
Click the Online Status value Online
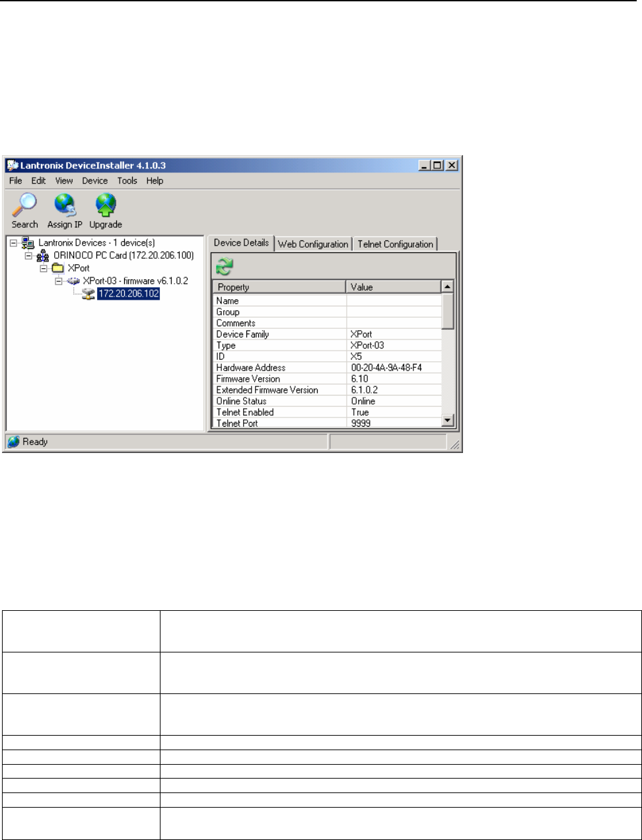click(x=363, y=402)
